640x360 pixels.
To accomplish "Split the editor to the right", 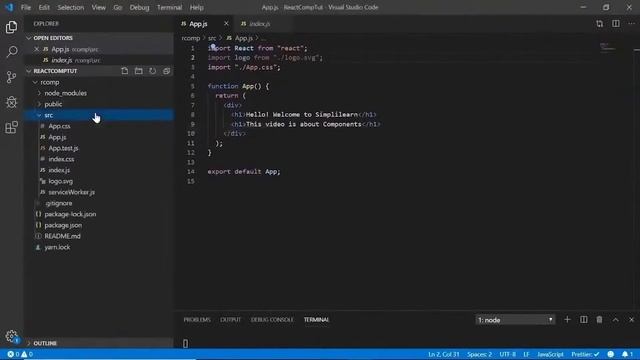I will pos(616,24).
